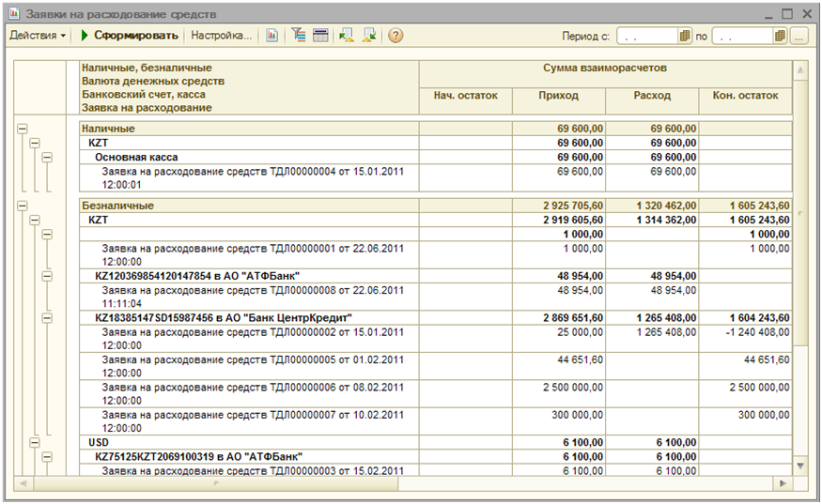Open help with the question mark icon
Image resolution: width=822 pixels, height=504 pixels.
click(x=395, y=36)
